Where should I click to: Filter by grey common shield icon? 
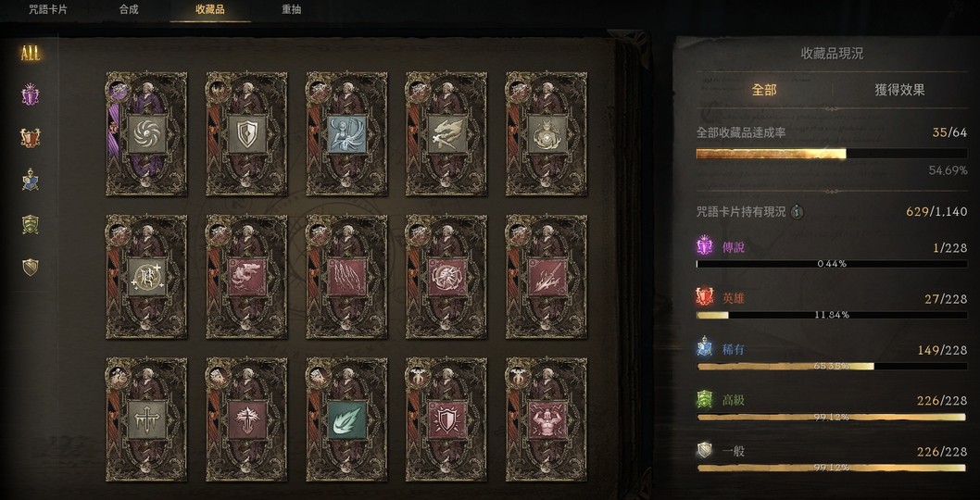[30, 268]
